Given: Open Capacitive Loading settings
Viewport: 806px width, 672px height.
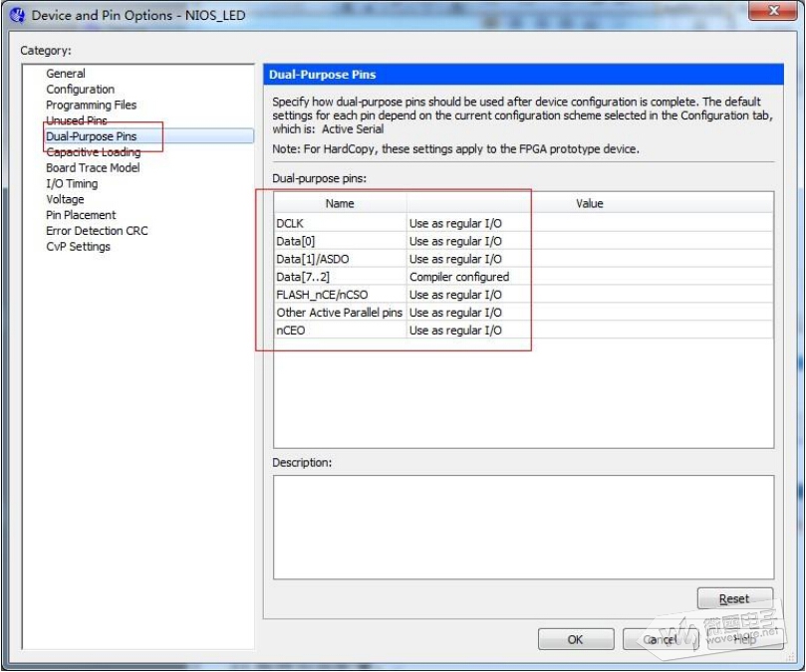Looking at the screenshot, I should [93, 152].
